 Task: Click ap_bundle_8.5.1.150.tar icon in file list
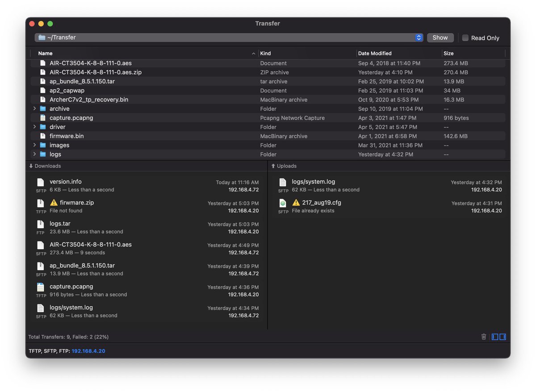click(43, 81)
